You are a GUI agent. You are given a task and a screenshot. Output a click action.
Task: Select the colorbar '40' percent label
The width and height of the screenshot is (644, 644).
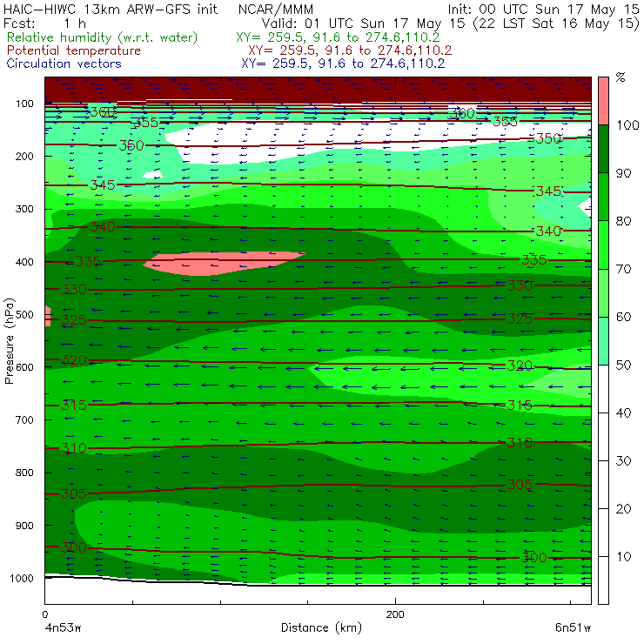[623, 413]
